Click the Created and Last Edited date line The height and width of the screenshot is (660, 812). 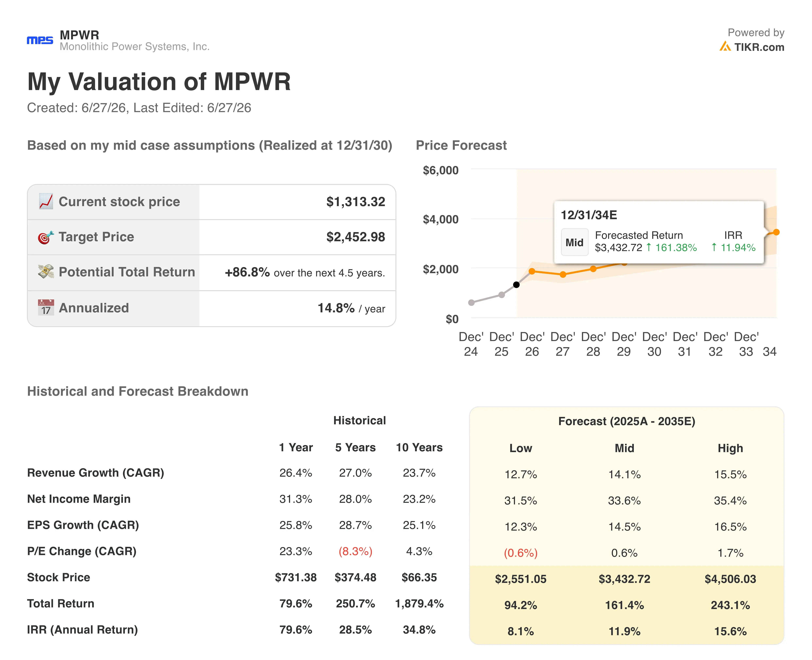pyautogui.click(x=139, y=108)
